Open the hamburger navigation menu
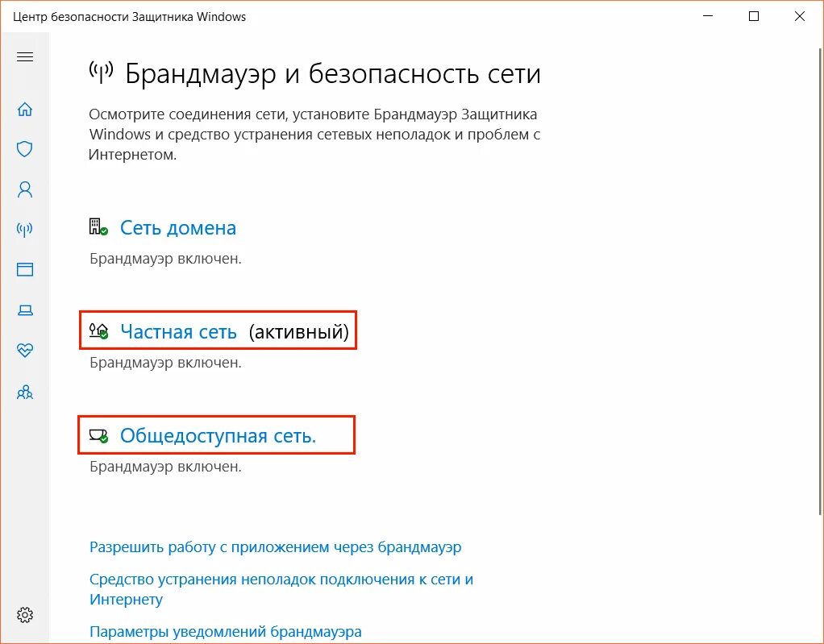Screen dimensions: 824x644 coord(25,56)
